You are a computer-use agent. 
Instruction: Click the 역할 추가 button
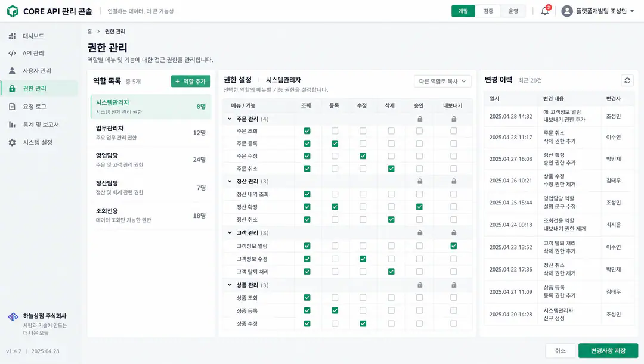coord(191,81)
